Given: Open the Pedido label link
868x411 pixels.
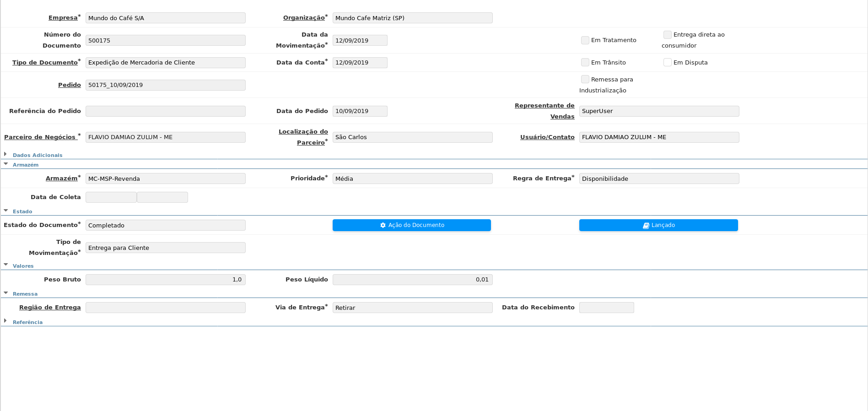Looking at the screenshot, I should pyautogui.click(x=69, y=85).
